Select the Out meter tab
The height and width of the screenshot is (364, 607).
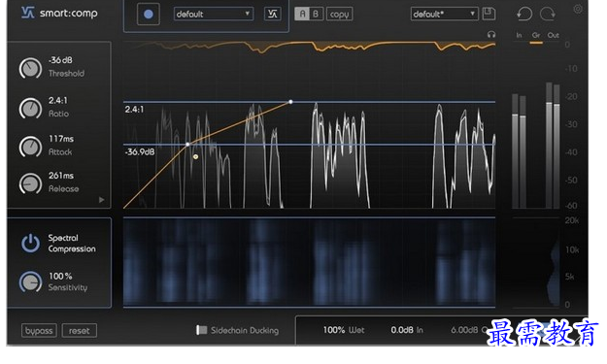click(x=553, y=35)
